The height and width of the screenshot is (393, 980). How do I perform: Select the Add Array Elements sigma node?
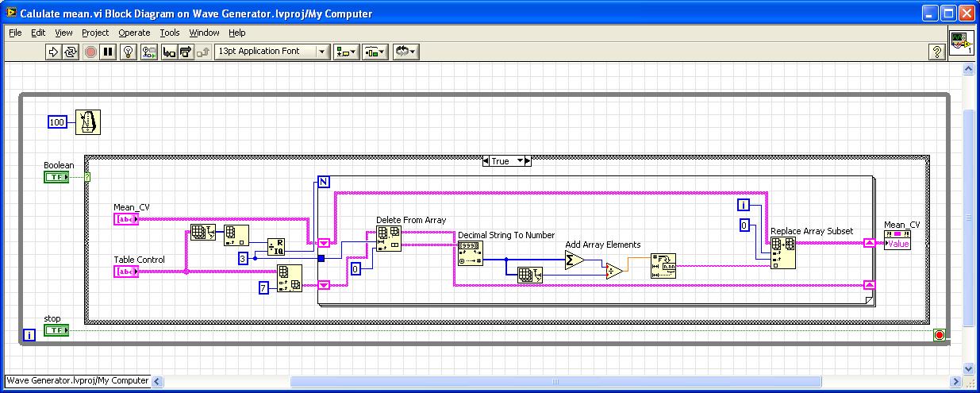click(x=575, y=260)
